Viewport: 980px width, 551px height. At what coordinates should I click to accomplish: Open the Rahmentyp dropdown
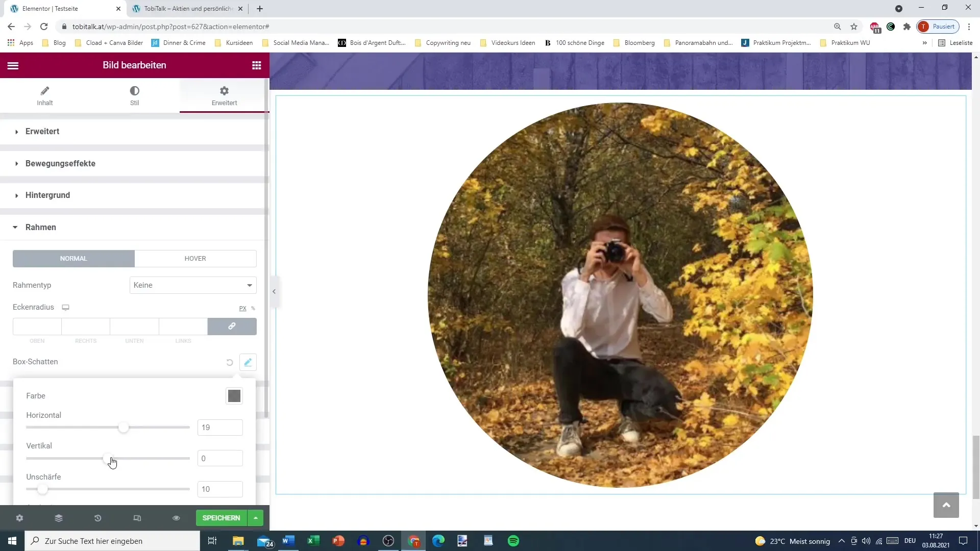coord(193,285)
